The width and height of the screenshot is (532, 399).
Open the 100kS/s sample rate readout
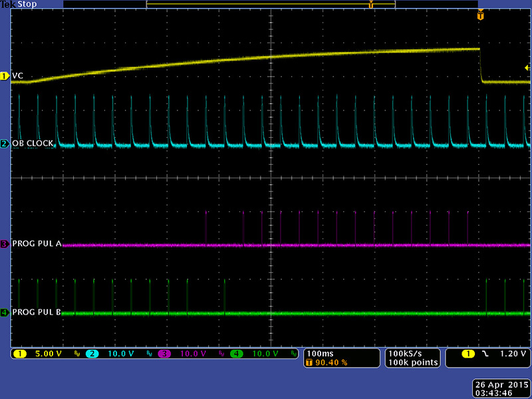point(412,353)
